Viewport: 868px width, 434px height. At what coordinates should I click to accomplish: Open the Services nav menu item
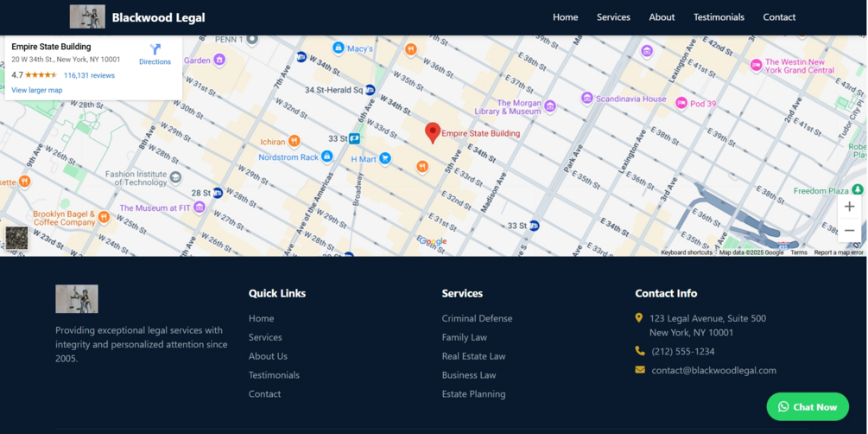pos(613,17)
